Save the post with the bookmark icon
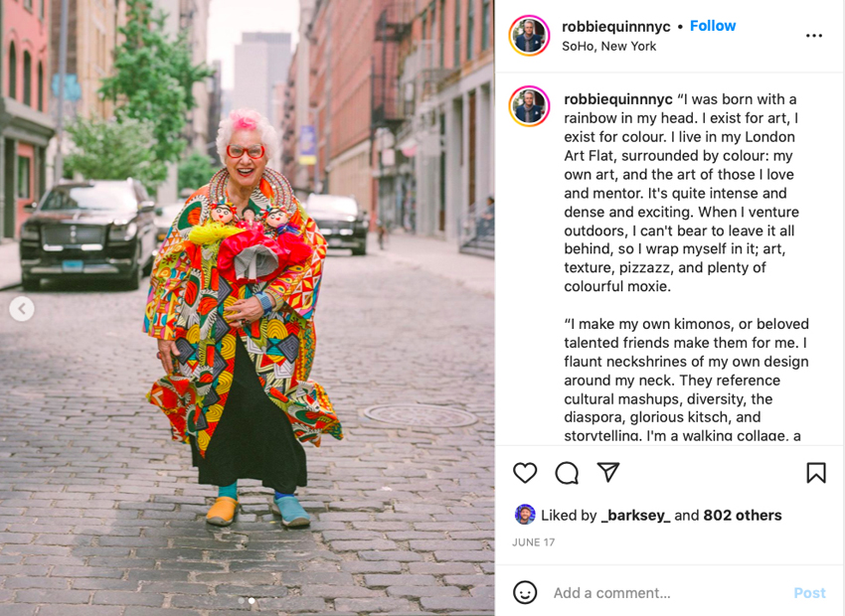Image resolution: width=845 pixels, height=616 pixels. tap(816, 473)
